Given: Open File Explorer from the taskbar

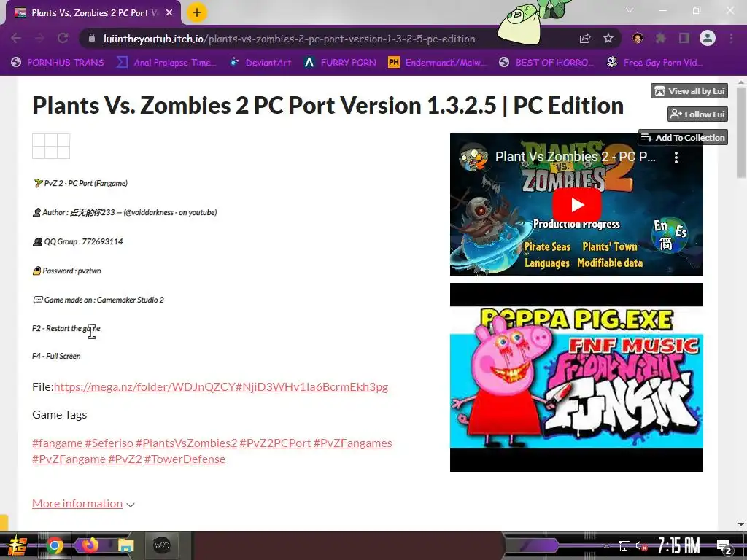Looking at the screenshot, I should (x=126, y=545).
